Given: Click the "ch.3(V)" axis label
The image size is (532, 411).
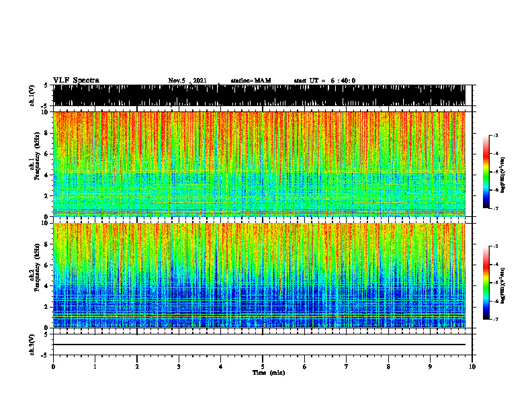Looking at the screenshot, I should pos(32,345).
